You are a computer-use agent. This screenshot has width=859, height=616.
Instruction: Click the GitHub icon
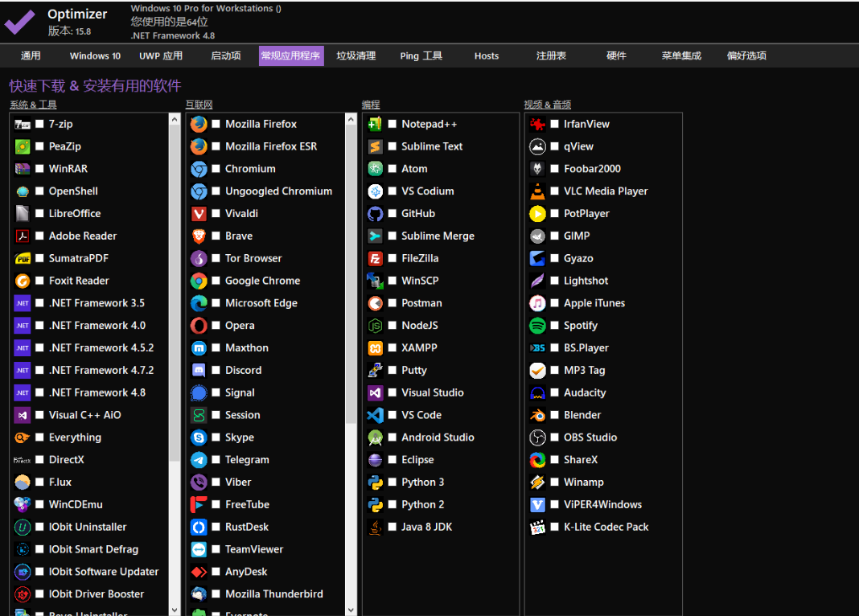point(376,214)
